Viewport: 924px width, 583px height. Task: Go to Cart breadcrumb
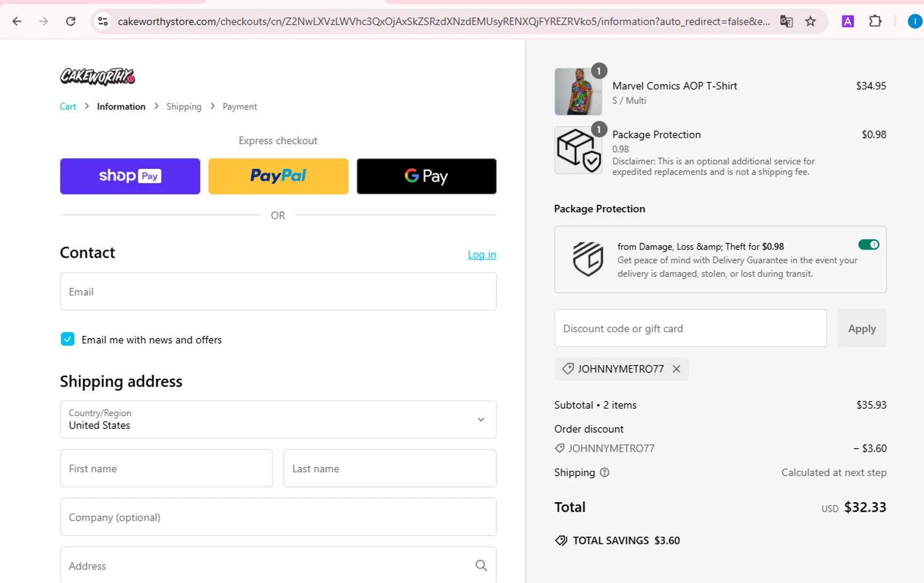click(68, 107)
